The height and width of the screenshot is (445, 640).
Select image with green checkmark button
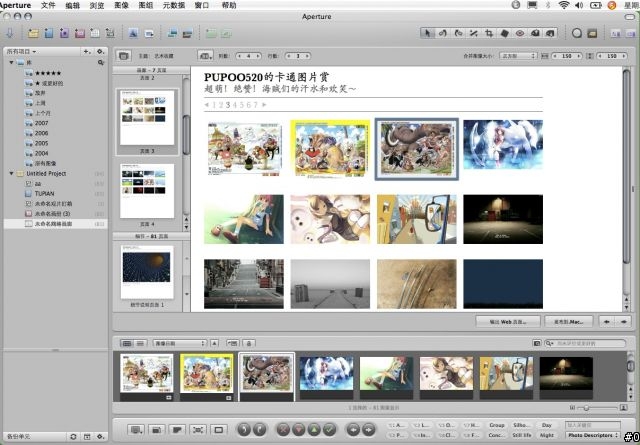[330, 429]
